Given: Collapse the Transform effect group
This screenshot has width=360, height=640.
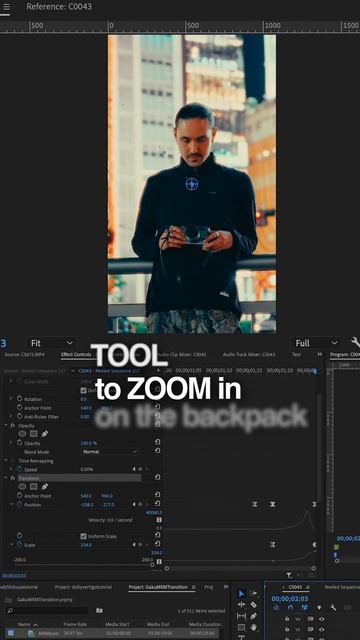Looking at the screenshot, I should 6,478.
